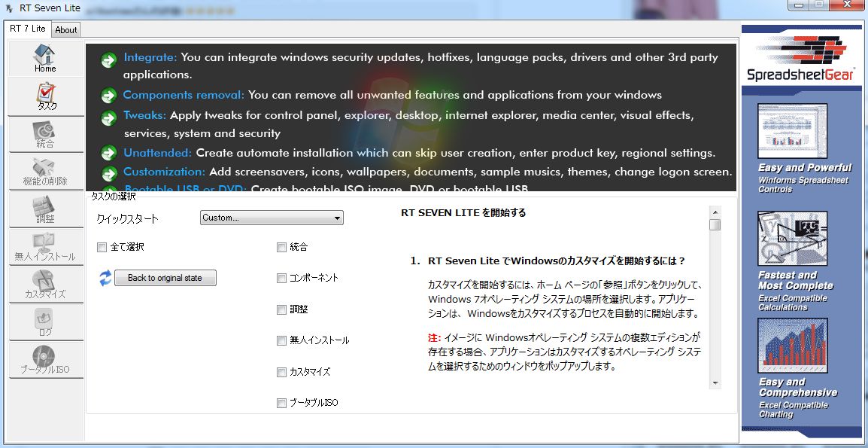
Task: Select the 統合 sidebar icon
Action: [45, 134]
